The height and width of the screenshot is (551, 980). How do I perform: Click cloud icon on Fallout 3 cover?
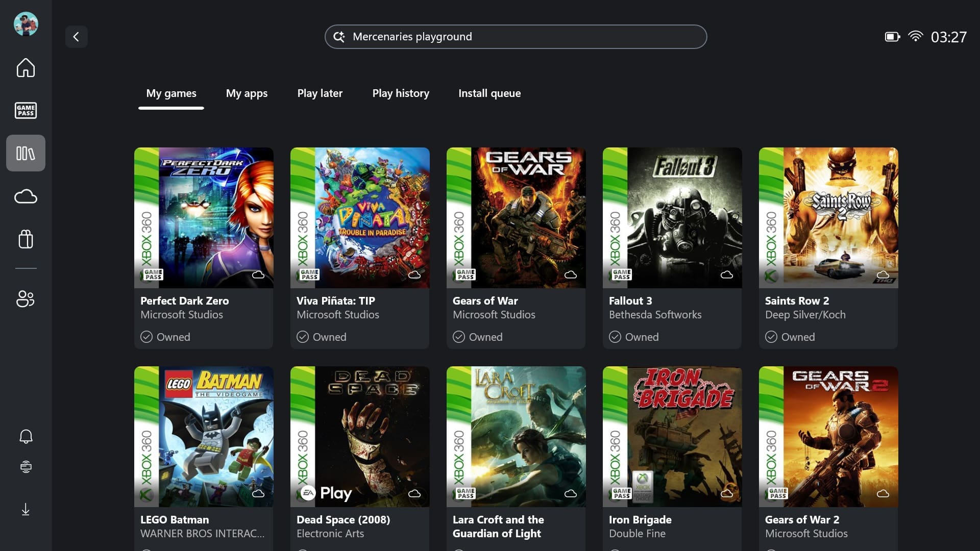(727, 275)
